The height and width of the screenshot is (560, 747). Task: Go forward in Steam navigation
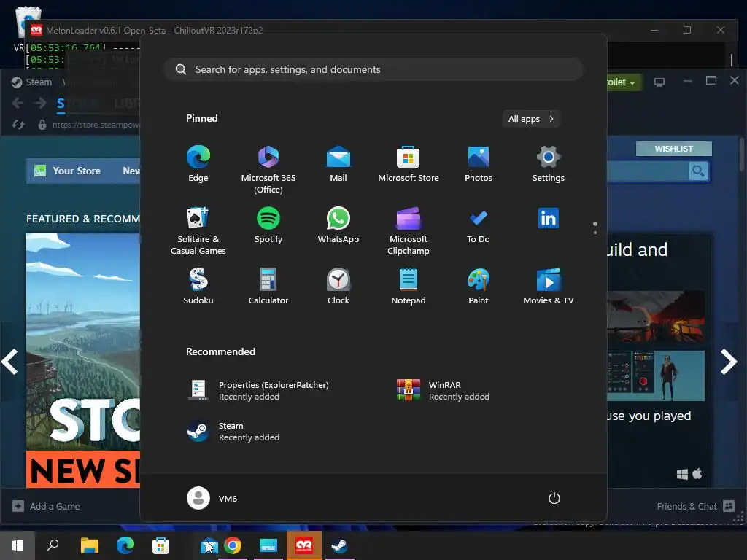(x=41, y=103)
